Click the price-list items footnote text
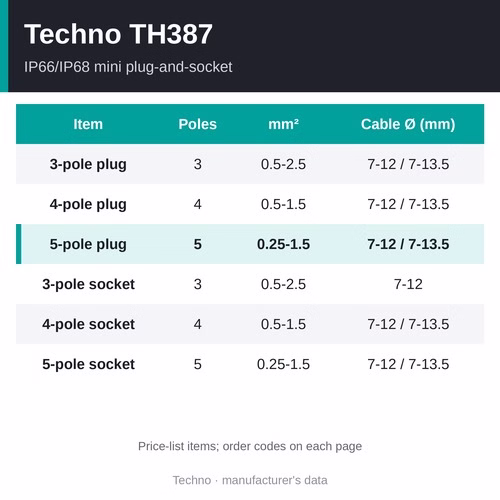 [250, 446]
